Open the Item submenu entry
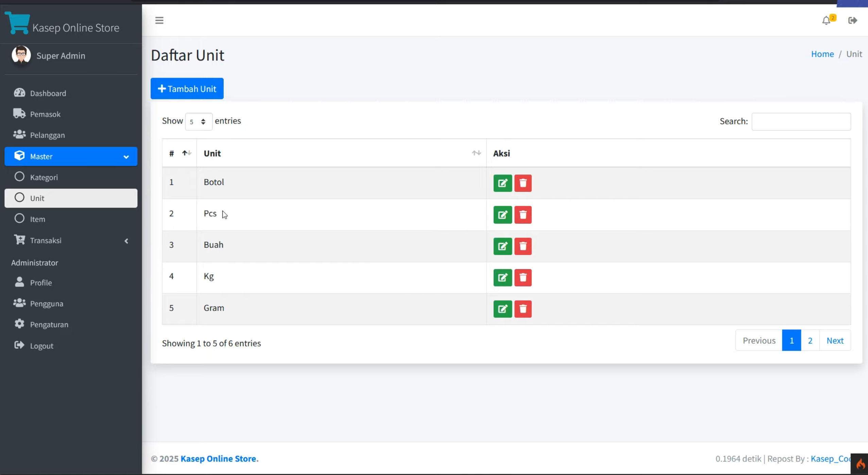Image resolution: width=868 pixels, height=475 pixels. (x=71, y=219)
